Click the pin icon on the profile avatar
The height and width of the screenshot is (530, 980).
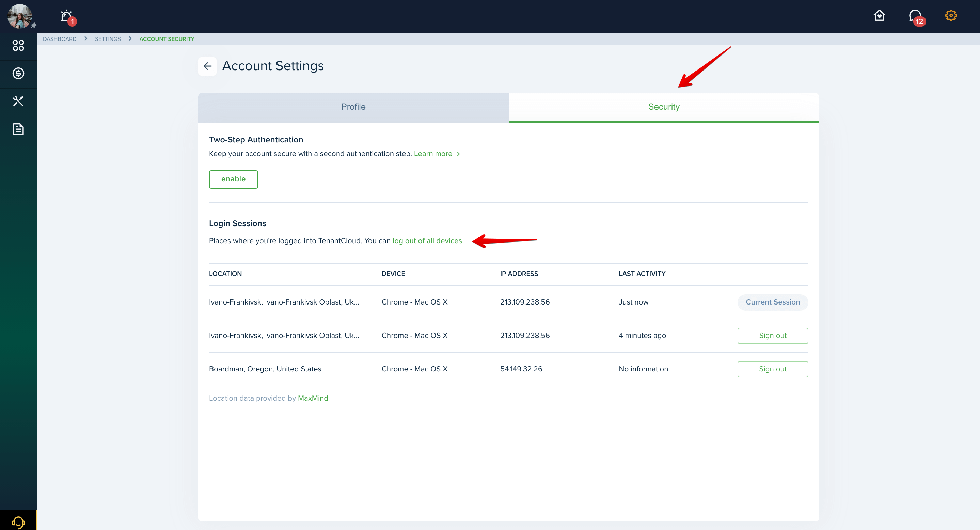(33, 25)
